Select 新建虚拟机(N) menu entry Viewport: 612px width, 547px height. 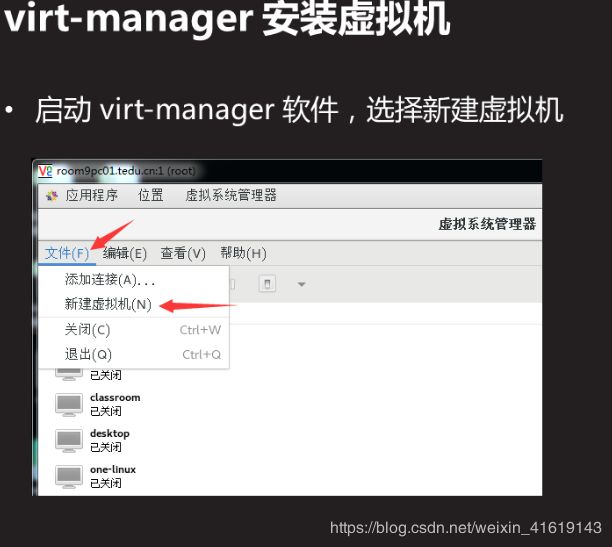click(133, 304)
